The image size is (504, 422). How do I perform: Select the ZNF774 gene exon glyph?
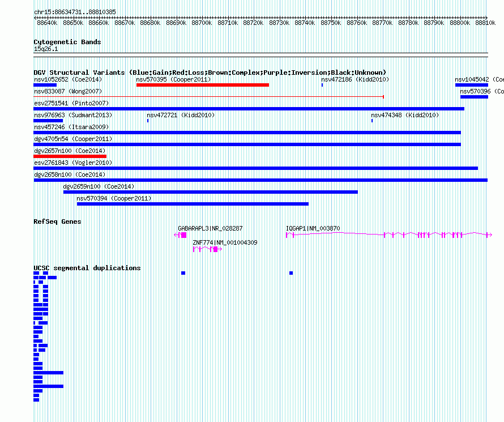point(208,249)
